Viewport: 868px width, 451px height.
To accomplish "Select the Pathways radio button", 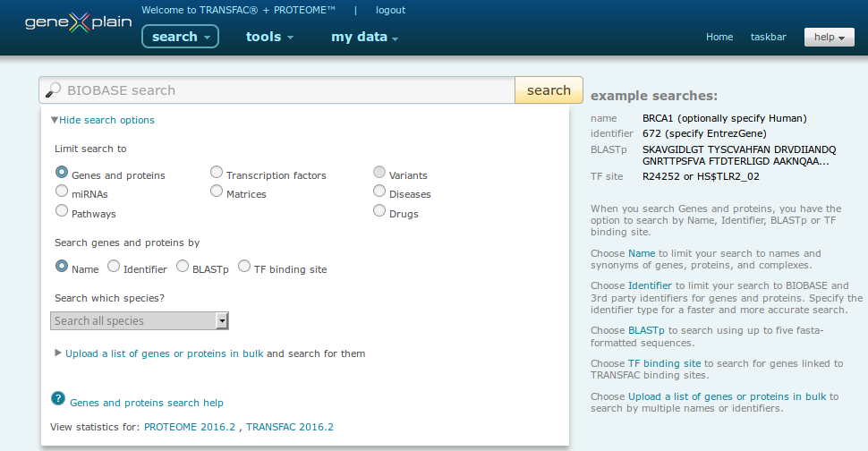I will click(62, 211).
